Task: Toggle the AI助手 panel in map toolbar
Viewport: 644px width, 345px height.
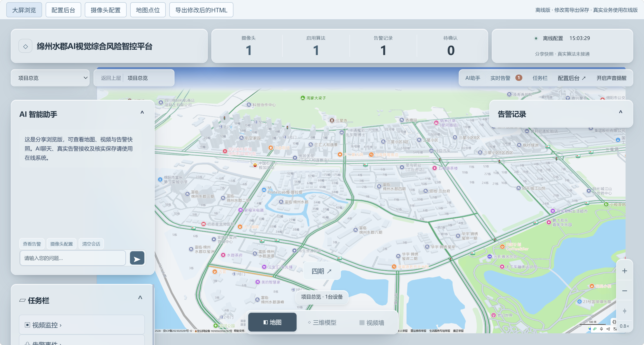Action: tap(473, 78)
